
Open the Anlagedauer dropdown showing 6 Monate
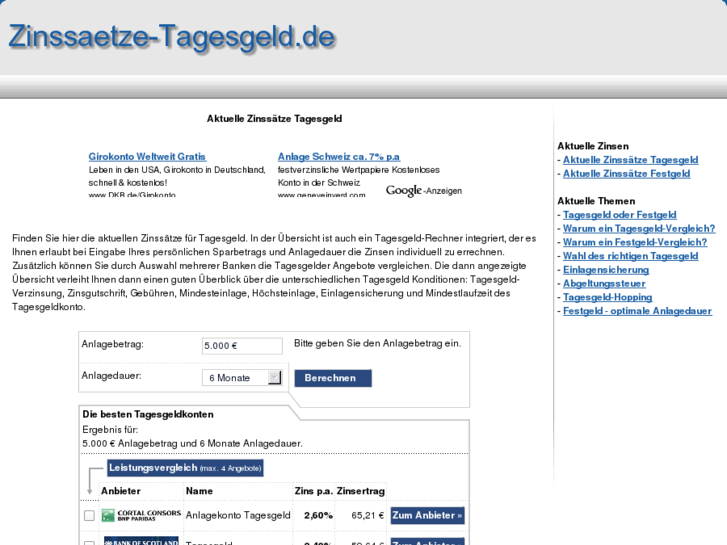click(x=243, y=378)
